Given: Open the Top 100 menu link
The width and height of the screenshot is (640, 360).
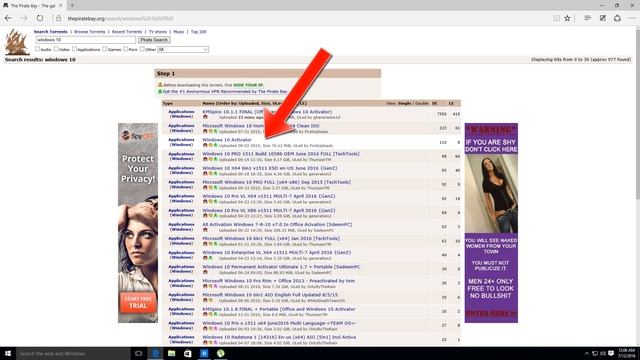Looking at the screenshot, I should 199,31.
